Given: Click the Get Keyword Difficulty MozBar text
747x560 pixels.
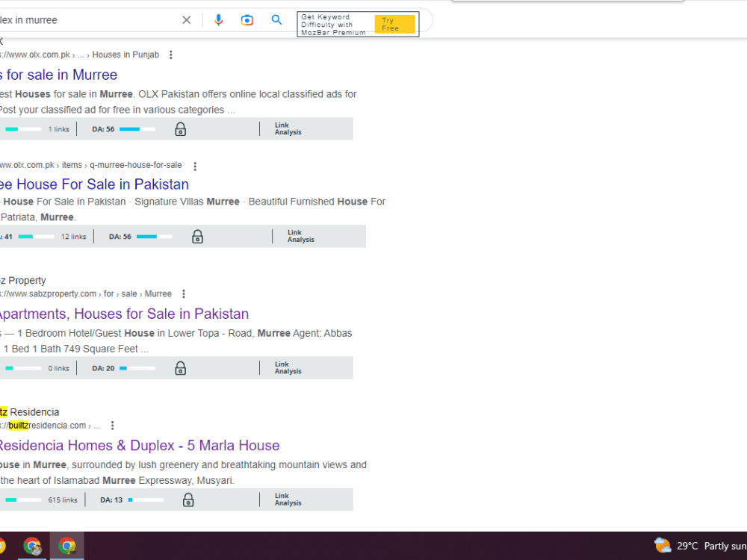Looking at the screenshot, I should click(x=333, y=25).
